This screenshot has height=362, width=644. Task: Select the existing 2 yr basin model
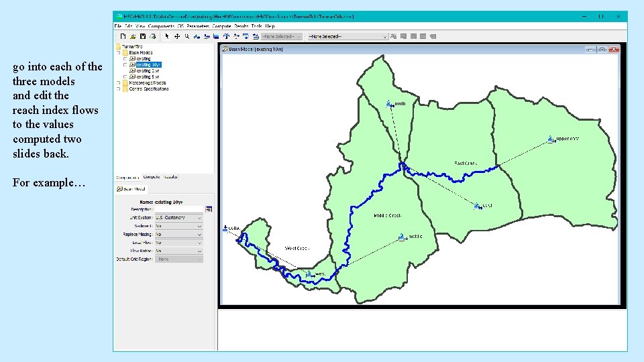coord(148,70)
